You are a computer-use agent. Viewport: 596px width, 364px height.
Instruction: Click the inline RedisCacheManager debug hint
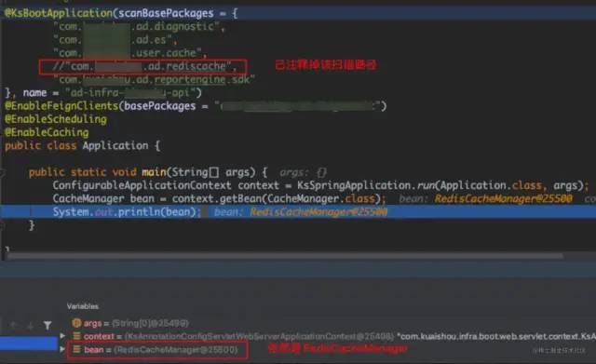tap(300, 212)
